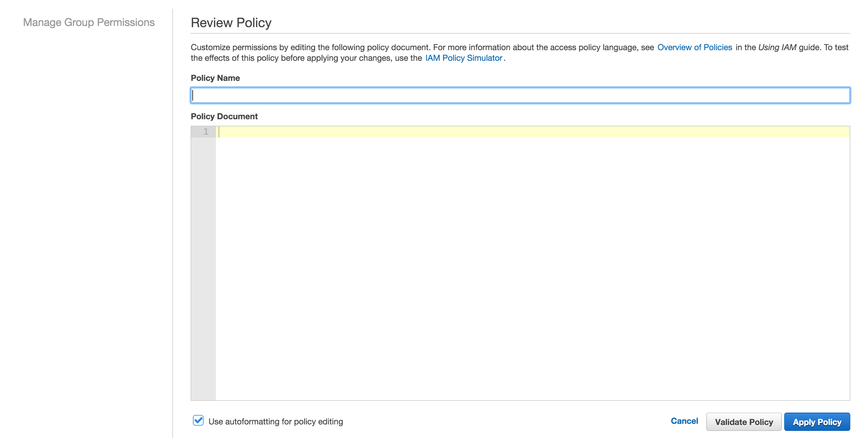
Task: Click the Policy Document label
Action: click(x=224, y=116)
